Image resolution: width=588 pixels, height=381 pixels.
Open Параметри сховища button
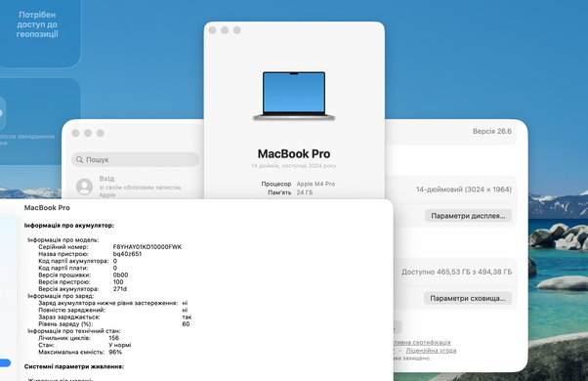tap(468, 299)
